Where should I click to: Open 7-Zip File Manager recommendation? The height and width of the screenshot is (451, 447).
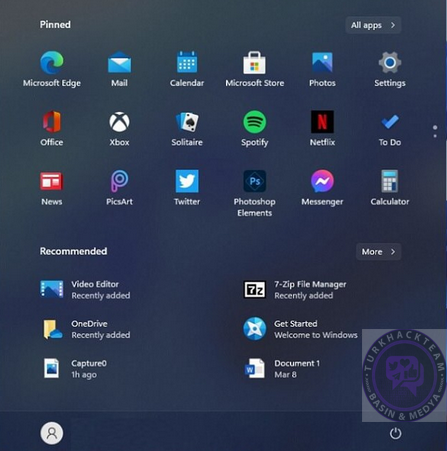click(295, 290)
